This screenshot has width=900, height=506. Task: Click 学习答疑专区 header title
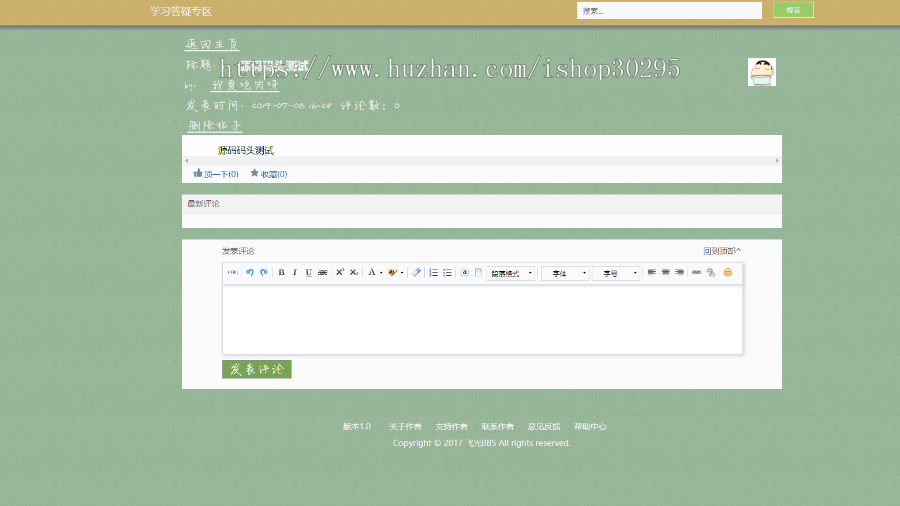tap(181, 11)
